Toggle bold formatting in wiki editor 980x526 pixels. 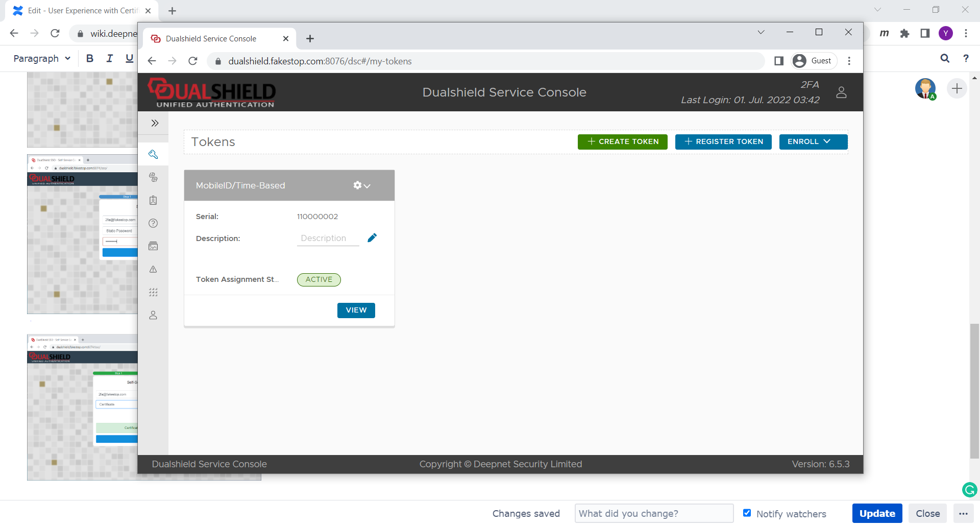90,59
